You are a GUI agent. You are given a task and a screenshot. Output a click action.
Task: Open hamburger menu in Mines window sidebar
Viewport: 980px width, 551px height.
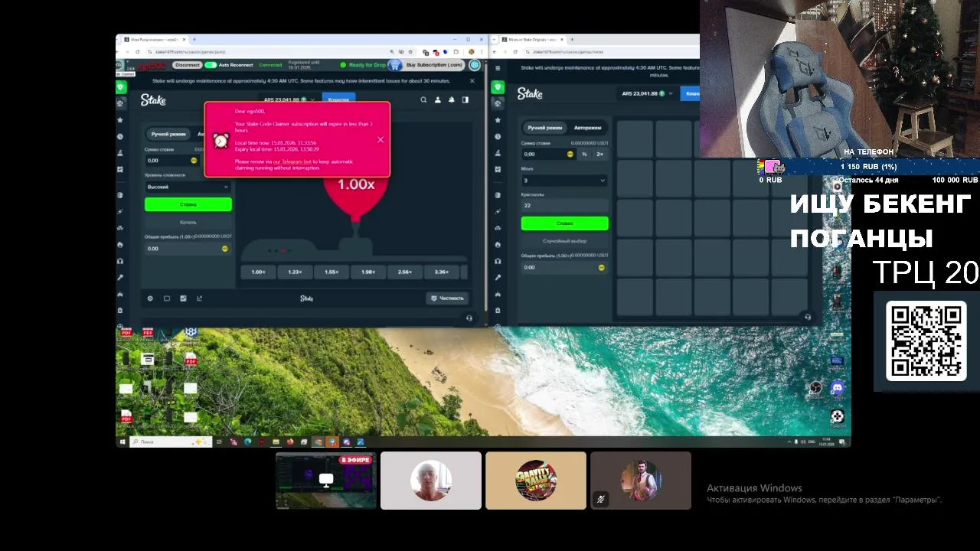[498, 67]
